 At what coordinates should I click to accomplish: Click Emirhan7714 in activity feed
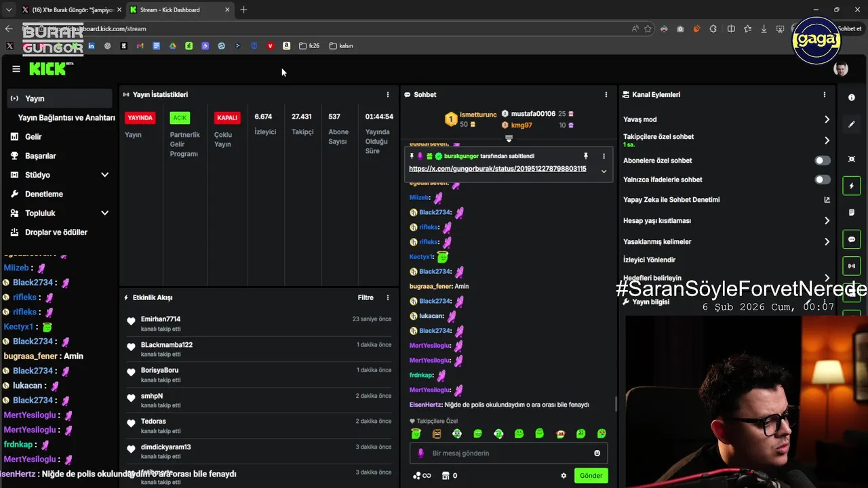(x=161, y=319)
